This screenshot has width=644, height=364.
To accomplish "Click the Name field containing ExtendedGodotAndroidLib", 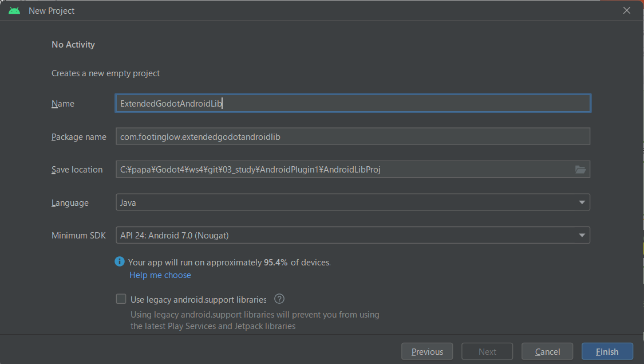I will [x=353, y=103].
